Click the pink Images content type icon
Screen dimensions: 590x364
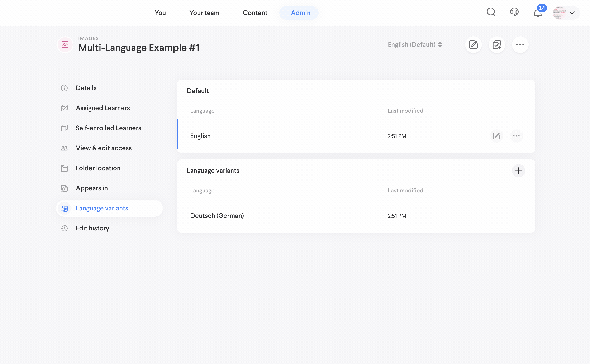65,45
